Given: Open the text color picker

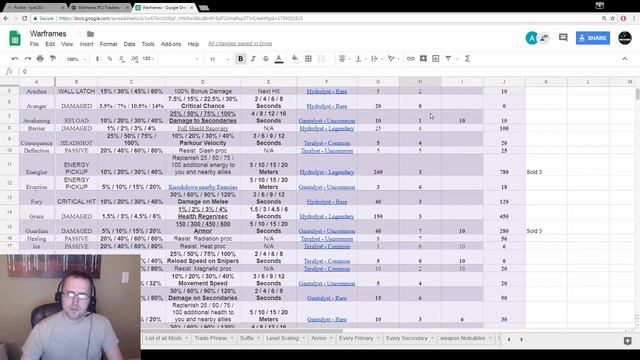Looking at the screenshot, I should [279, 59].
